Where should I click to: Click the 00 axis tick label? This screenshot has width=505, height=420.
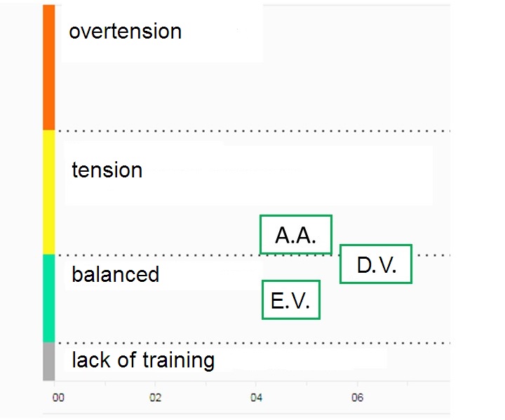click(x=58, y=398)
